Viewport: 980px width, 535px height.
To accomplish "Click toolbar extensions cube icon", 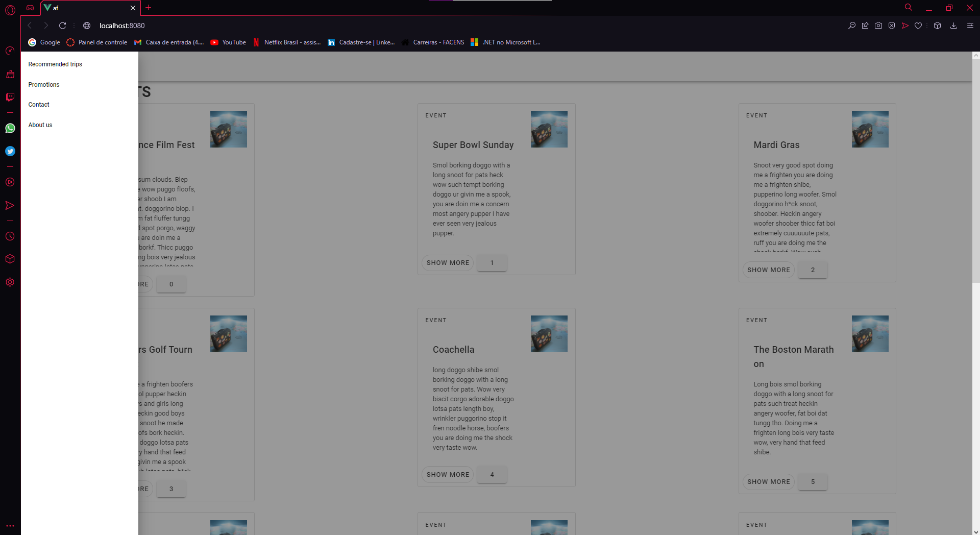I will pos(937,26).
